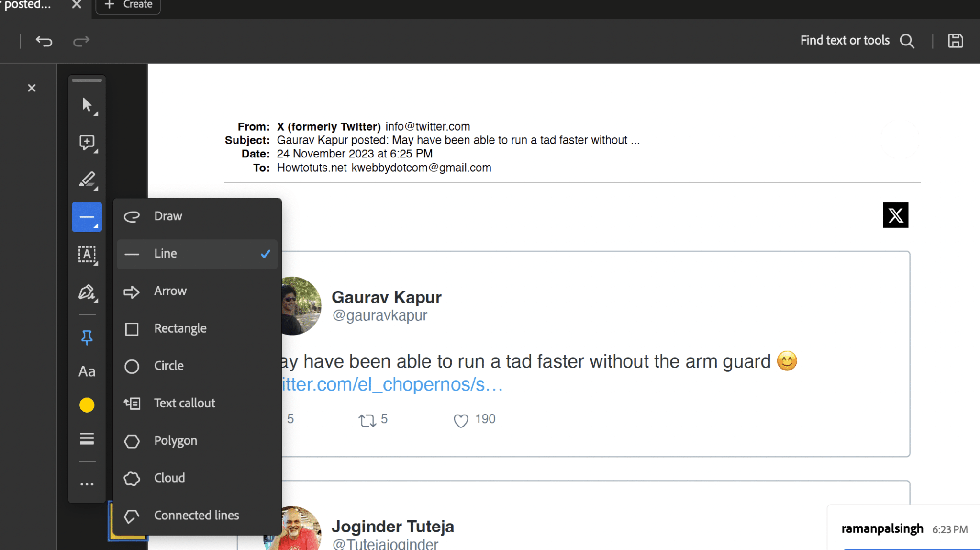Open the three-dots more tools menu

87,484
